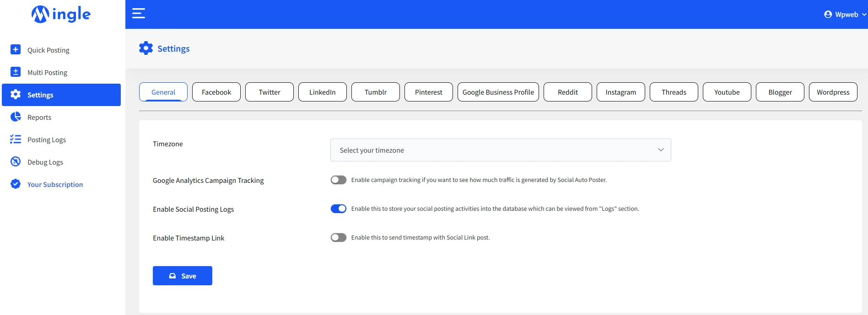The height and width of the screenshot is (315, 868).
Task: Click the Mingle logo
Action: click(61, 14)
